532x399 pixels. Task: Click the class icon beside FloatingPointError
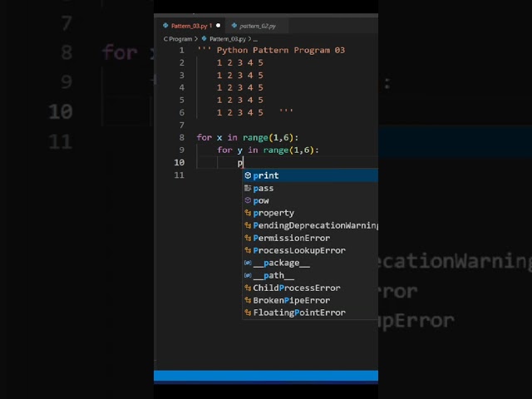click(248, 313)
